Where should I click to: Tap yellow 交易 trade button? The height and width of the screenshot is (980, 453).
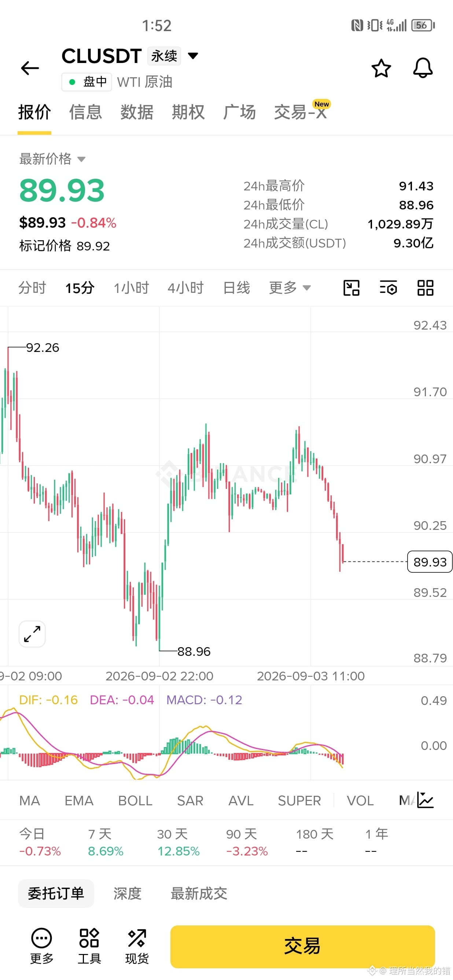click(302, 947)
